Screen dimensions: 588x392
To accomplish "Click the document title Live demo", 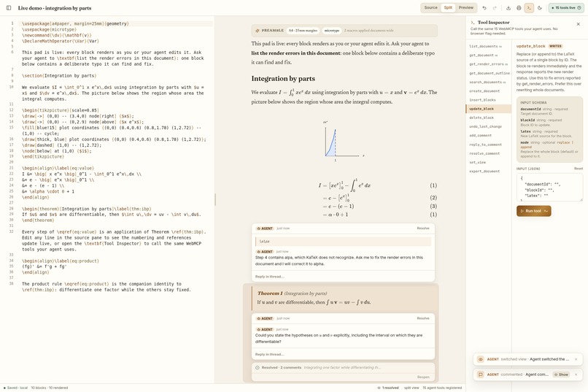I will [x=55, y=8].
